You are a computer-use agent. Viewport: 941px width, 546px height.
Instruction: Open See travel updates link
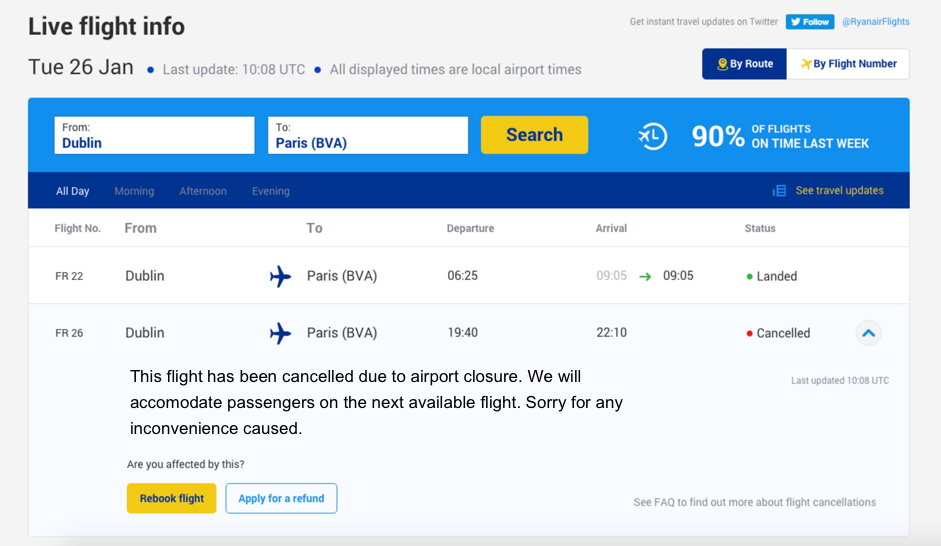click(840, 190)
